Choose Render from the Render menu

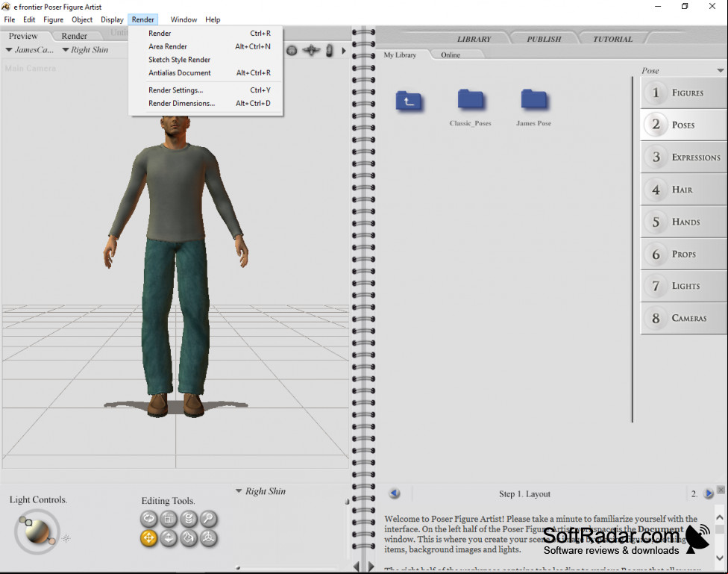pyautogui.click(x=206, y=34)
